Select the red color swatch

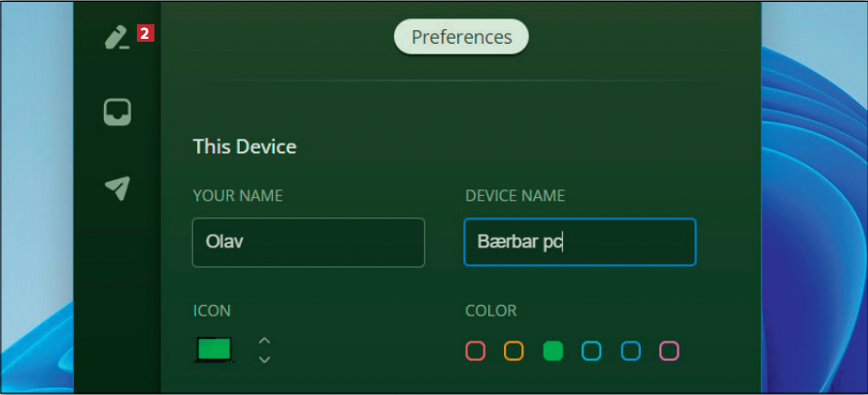pyautogui.click(x=475, y=350)
